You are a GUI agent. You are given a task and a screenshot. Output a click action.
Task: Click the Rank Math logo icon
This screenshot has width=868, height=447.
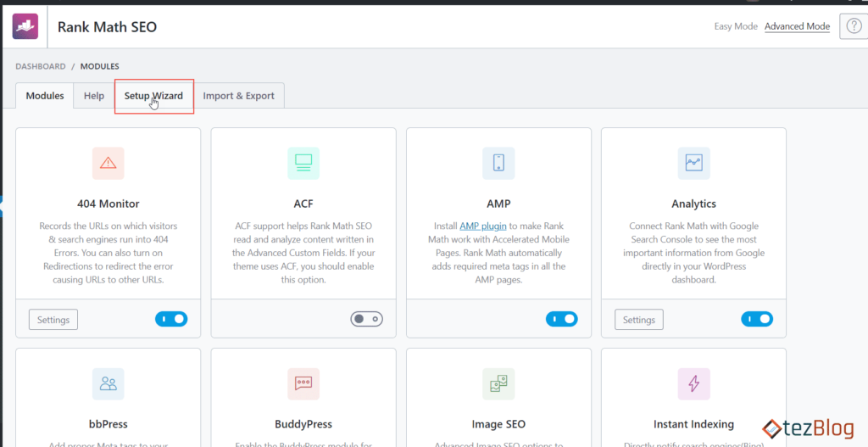tap(25, 26)
